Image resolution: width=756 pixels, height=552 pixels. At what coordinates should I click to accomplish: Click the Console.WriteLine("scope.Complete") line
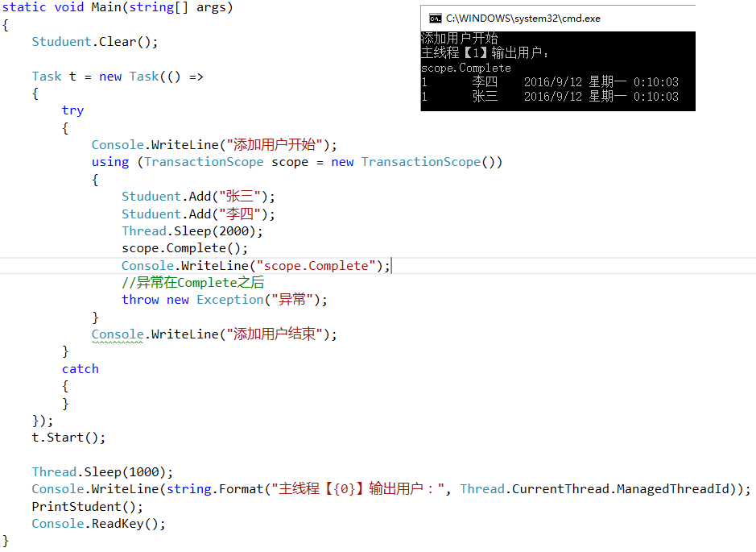click(255, 266)
